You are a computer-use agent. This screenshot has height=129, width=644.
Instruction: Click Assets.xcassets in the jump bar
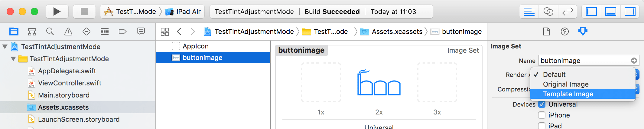coord(391,31)
